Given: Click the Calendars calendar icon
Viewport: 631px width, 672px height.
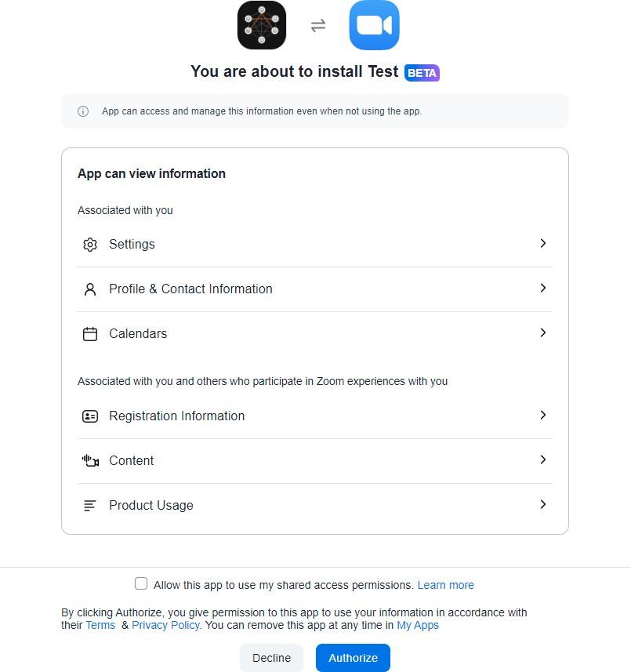Looking at the screenshot, I should pos(90,334).
